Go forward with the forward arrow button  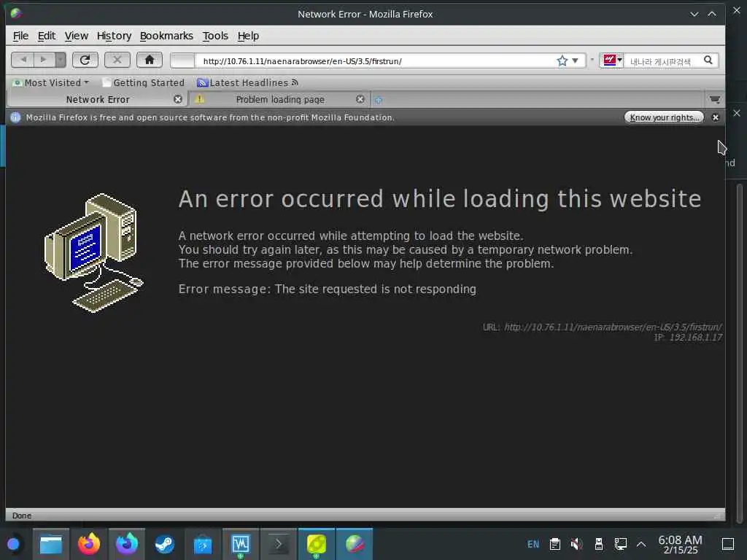(44, 60)
